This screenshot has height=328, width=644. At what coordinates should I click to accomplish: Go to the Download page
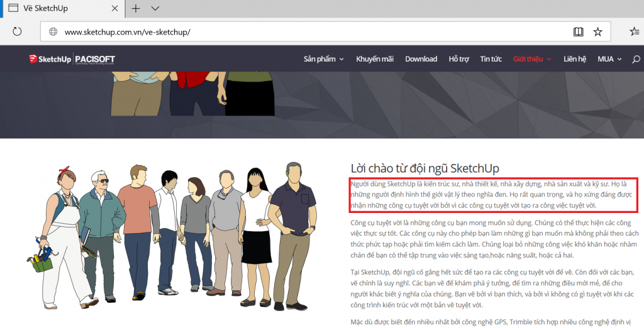pyautogui.click(x=421, y=59)
